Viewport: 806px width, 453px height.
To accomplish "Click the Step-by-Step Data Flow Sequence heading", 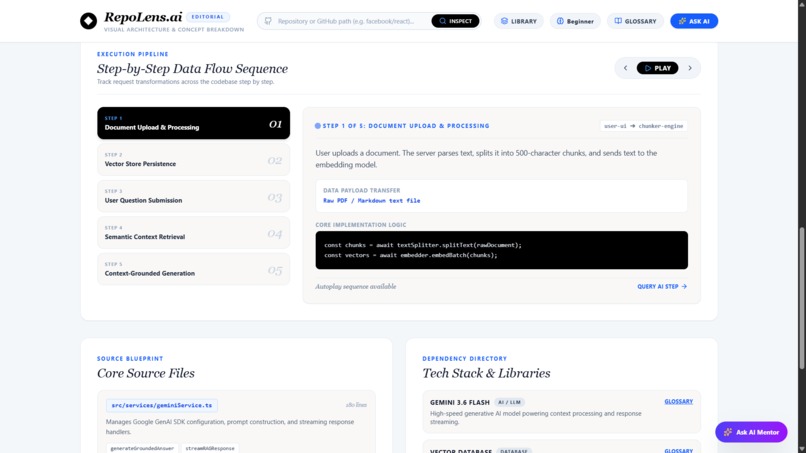I will [x=192, y=68].
